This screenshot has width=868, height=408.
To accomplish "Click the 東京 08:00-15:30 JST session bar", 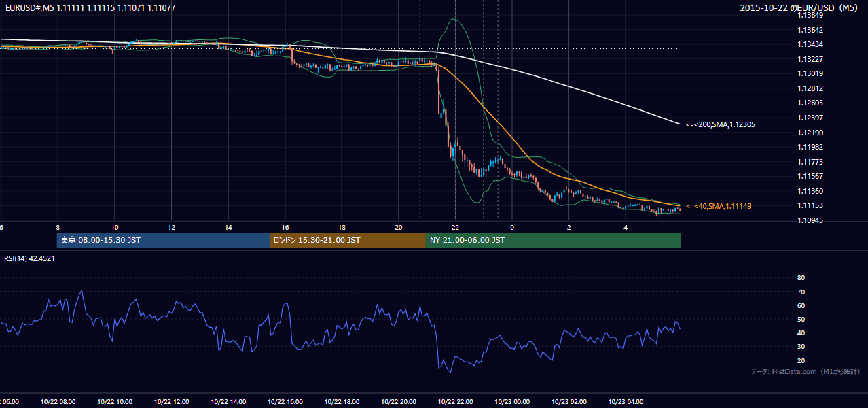I will tap(163, 240).
